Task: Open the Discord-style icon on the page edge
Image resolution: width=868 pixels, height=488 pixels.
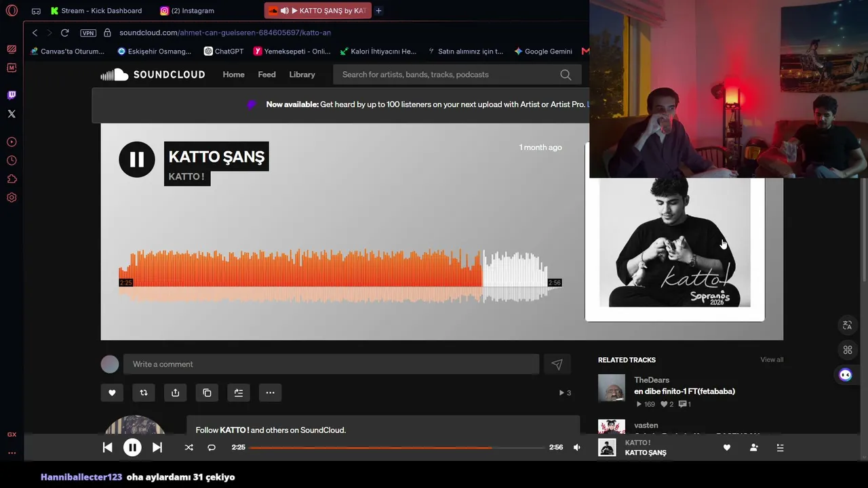Action: (845, 375)
